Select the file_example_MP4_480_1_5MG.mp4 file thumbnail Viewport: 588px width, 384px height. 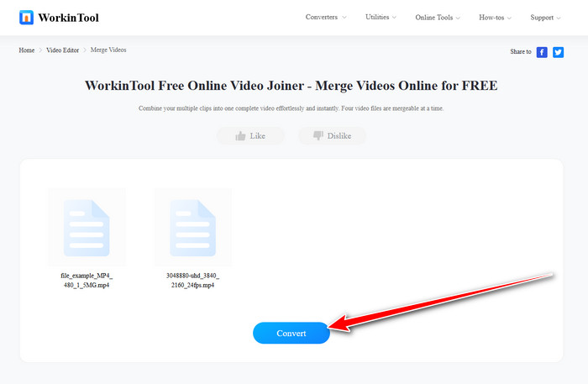click(x=87, y=227)
